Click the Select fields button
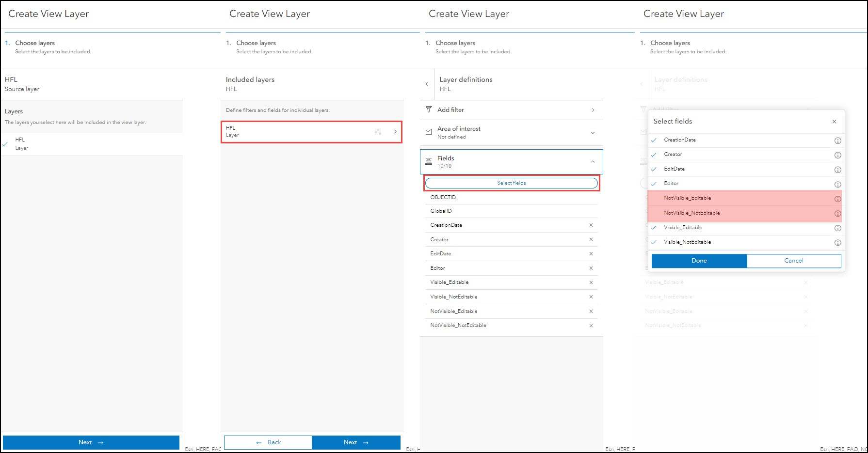This screenshot has width=868, height=453. pos(511,183)
